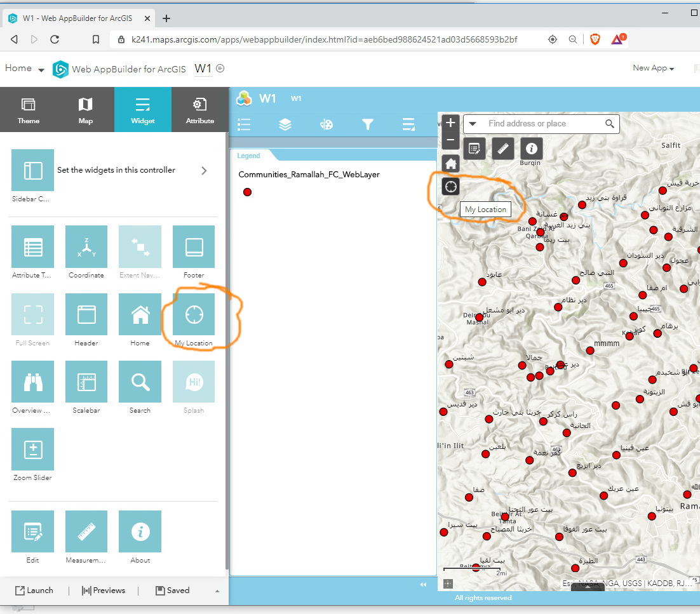
Task: Click the map Home extent button
Action: 450,164
